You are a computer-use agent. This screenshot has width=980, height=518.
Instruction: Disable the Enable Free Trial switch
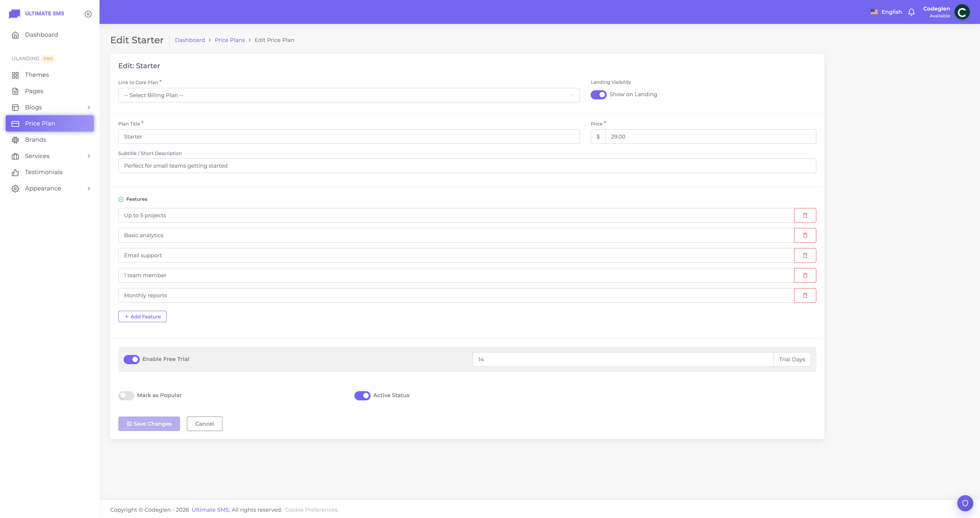coord(132,359)
